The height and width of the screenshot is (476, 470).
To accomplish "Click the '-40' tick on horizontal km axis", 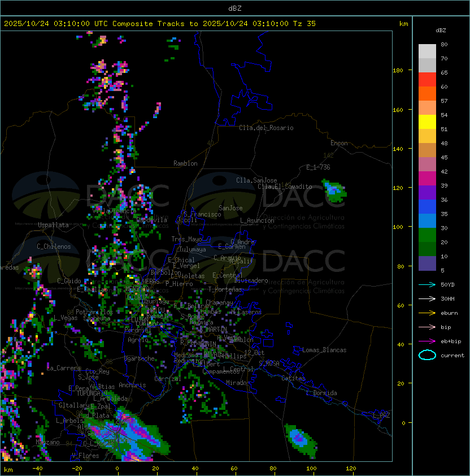I will coord(37,469).
